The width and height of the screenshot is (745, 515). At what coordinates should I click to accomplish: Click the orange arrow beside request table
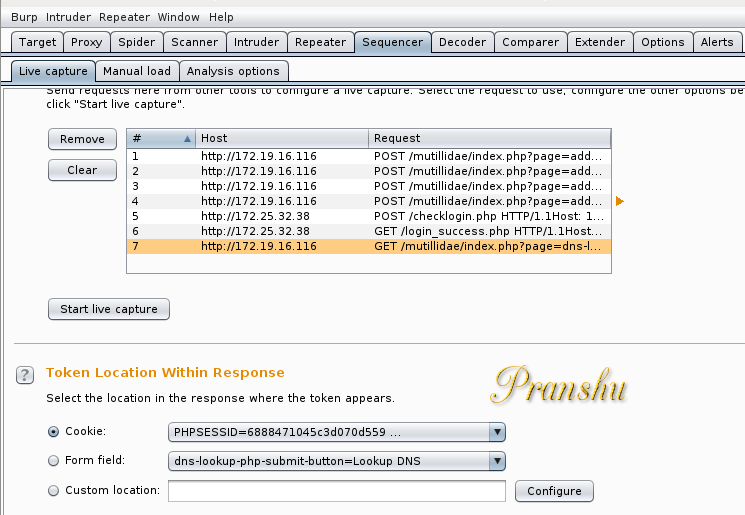click(620, 201)
